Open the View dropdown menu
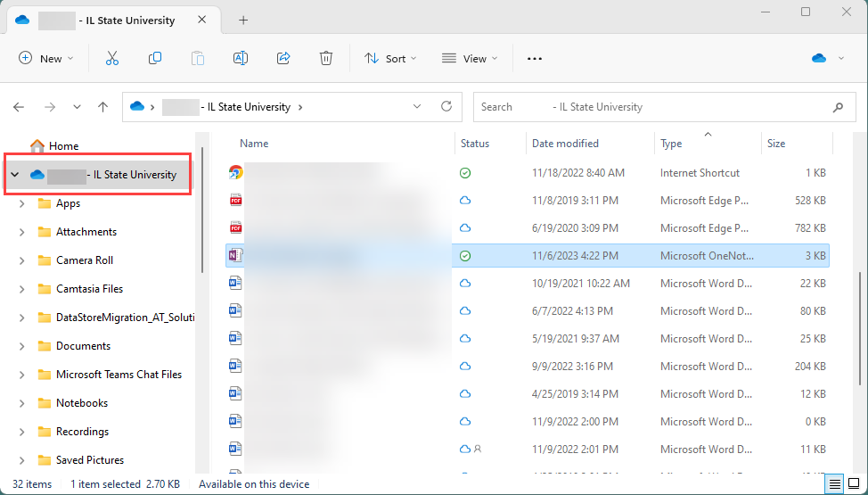Viewport: 868px width, 495px height. point(470,58)
